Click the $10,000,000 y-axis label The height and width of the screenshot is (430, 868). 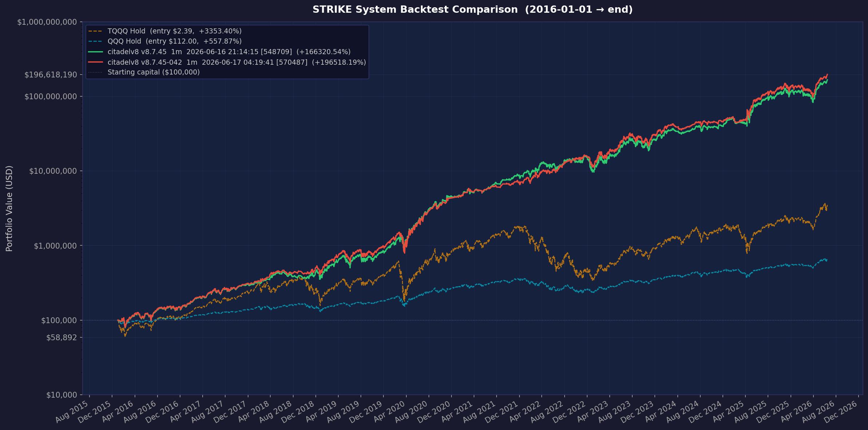click(53, 171)
